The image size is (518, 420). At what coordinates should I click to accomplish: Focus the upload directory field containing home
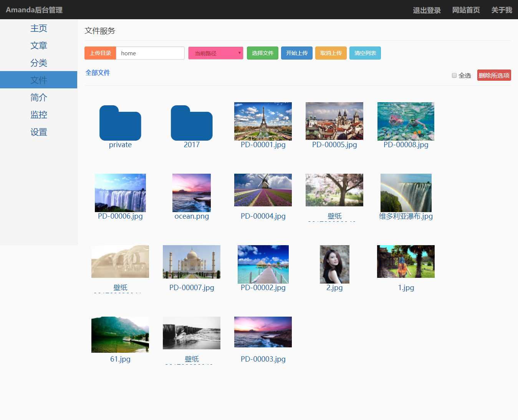[150, 53]
